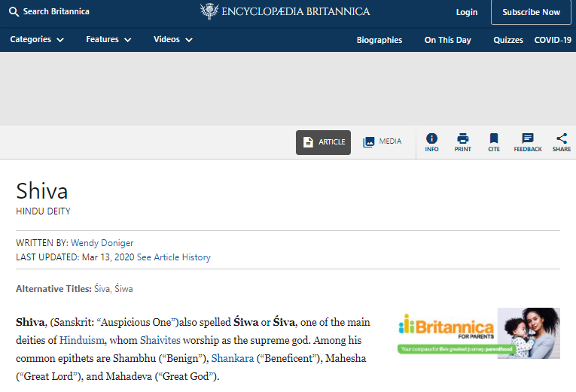
Task: Click See Article History link
Action: pos(174,257)
